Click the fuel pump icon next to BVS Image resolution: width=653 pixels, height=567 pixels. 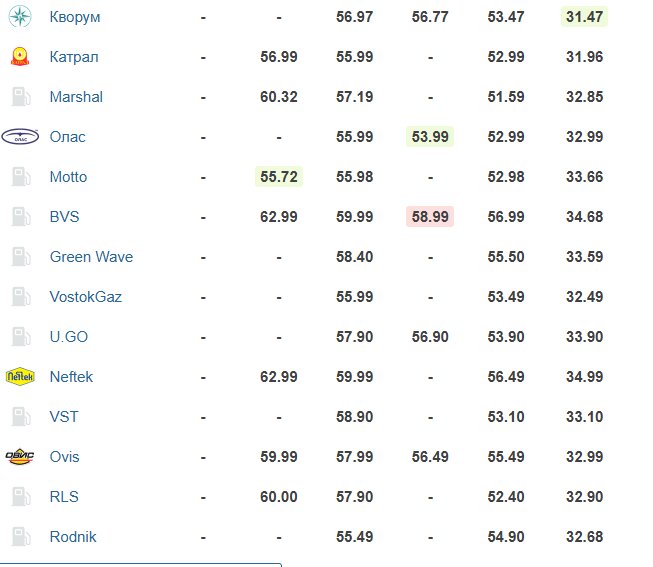click(x=21, y=217)
